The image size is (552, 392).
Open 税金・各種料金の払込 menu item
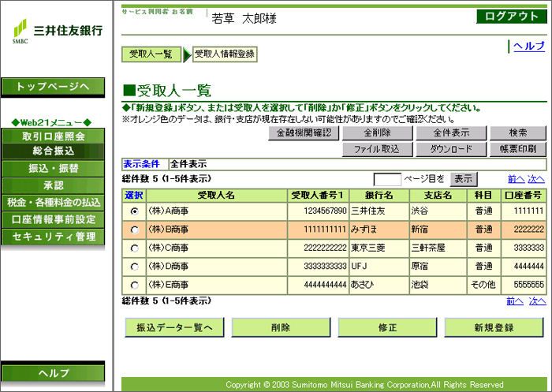(53, 203)
